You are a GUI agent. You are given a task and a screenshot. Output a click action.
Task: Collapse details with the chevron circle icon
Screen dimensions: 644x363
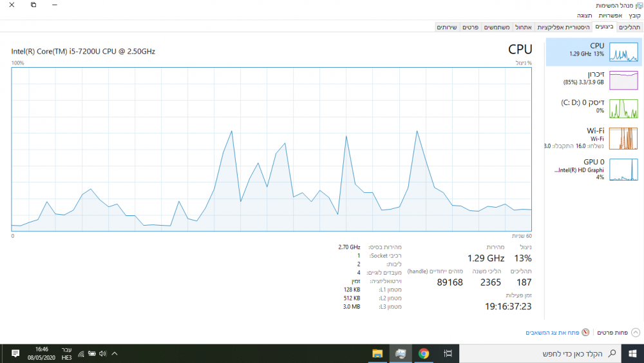coord(636,333)
